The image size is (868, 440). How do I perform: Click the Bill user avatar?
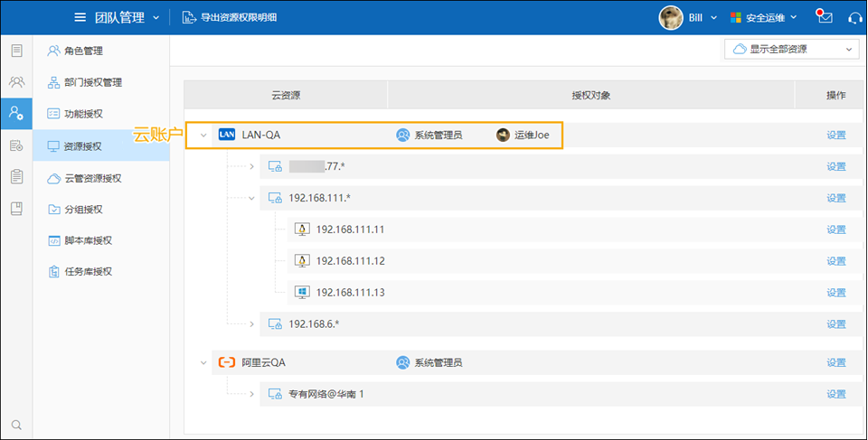[x=670, y=17]
